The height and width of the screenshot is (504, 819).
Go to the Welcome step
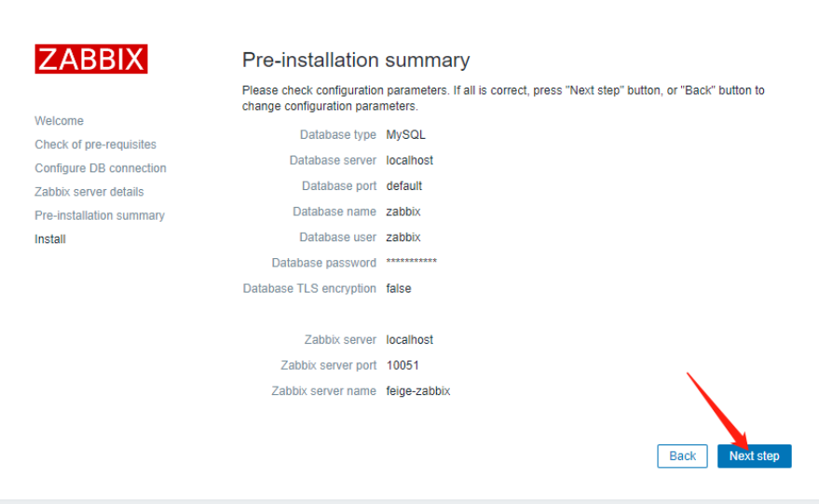point(59,121)
